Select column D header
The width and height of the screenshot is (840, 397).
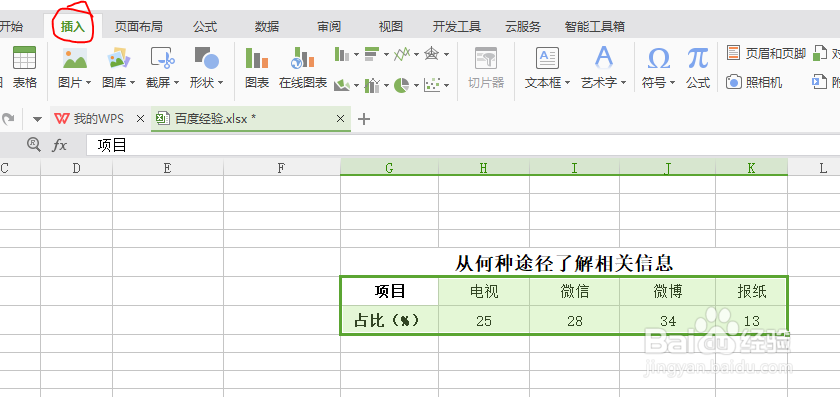(x=77, y=168)
